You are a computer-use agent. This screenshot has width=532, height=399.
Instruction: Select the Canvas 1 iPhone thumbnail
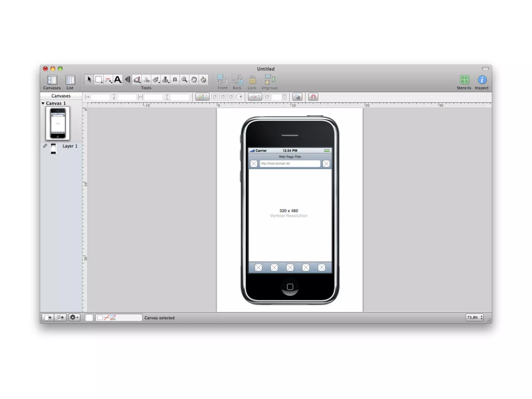pyautogui.click(x=58, y=123)
